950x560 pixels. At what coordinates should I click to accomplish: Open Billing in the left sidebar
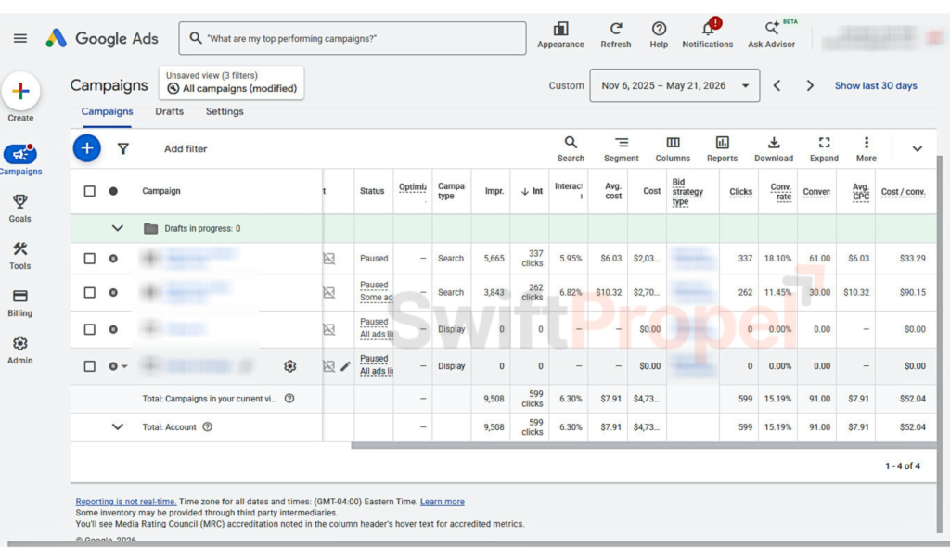pos(20,302)
